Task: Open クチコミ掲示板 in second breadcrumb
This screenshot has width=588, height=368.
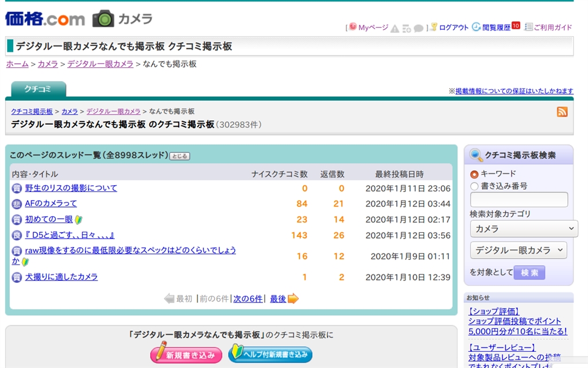Action: click(32, 112)
